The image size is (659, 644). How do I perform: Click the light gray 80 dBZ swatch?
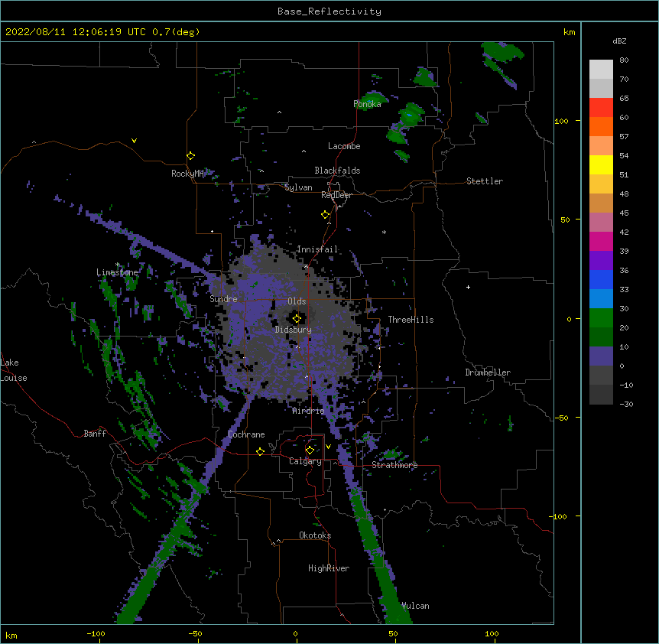601,70
